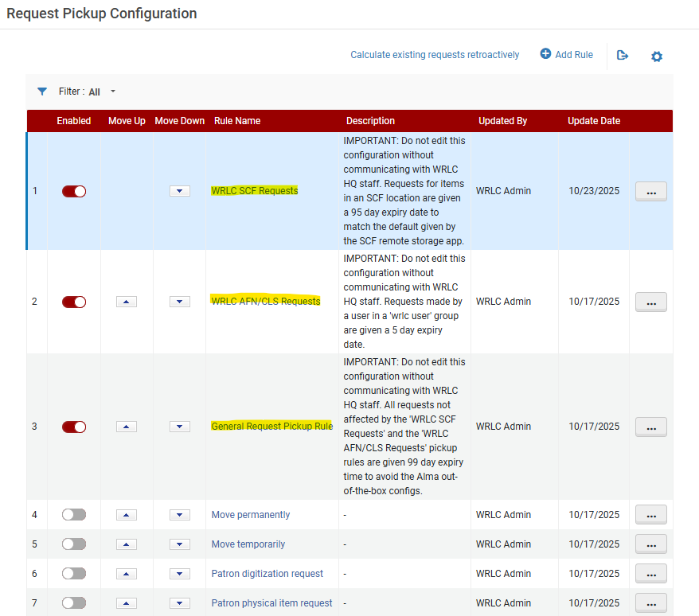Open table settings gear icon
The image size is (699, 616).
(657, 57)
